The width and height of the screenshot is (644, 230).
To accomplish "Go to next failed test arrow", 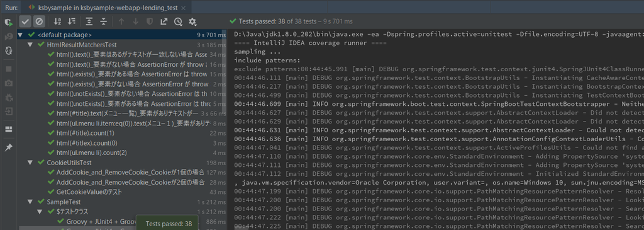I will 136,21.
